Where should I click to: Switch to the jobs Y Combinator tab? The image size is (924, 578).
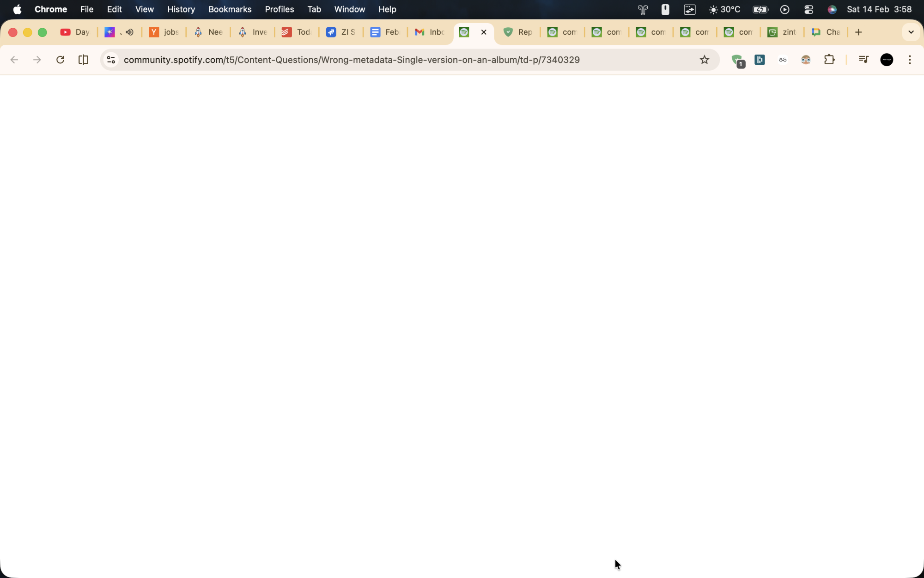(x=164, y=32)
